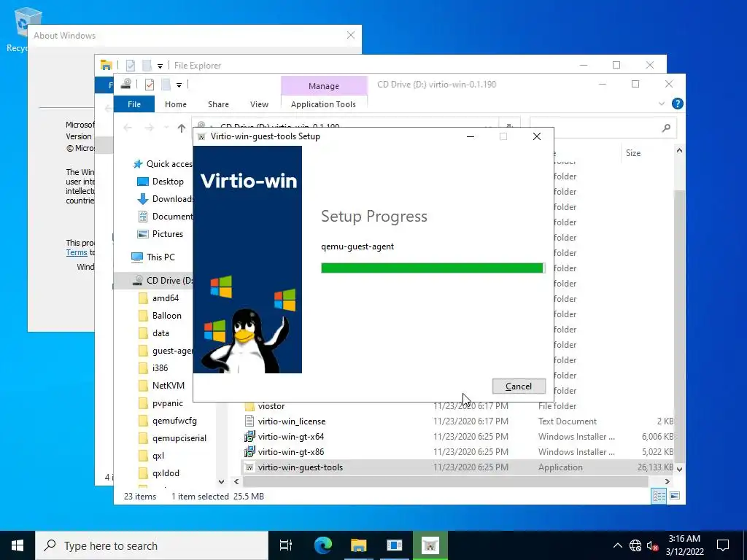Click the muted volume tray icon
This screenshot has height=560, width=747.
(652, 545)
